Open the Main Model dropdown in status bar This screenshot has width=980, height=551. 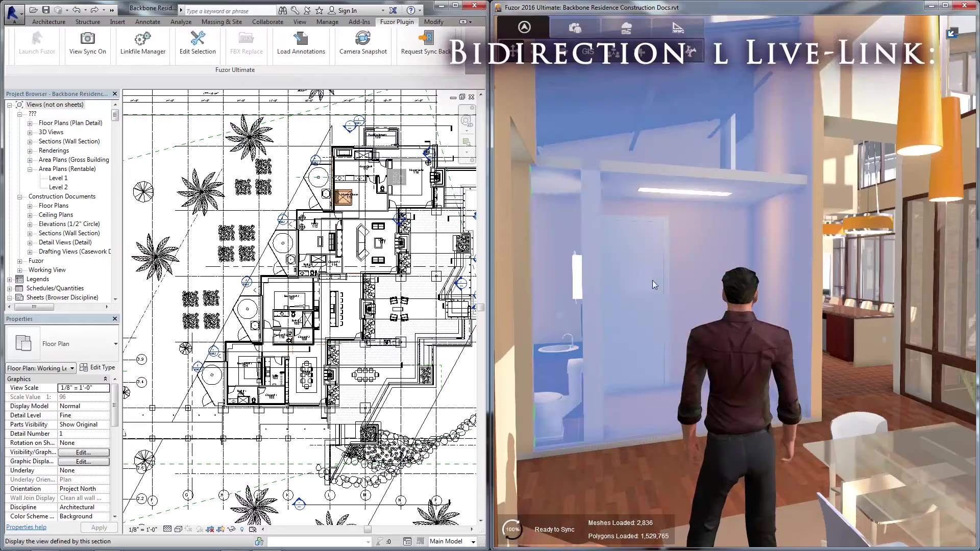452,541
